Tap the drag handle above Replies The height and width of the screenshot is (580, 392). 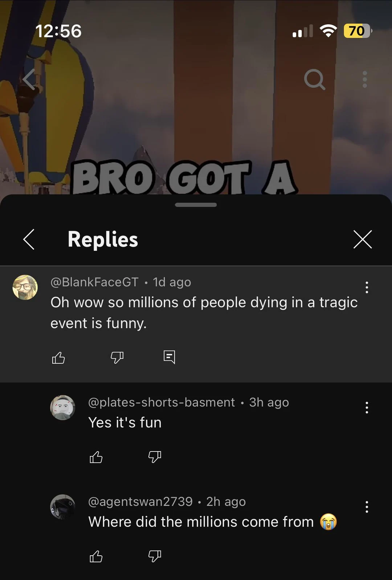click(196, 205)
